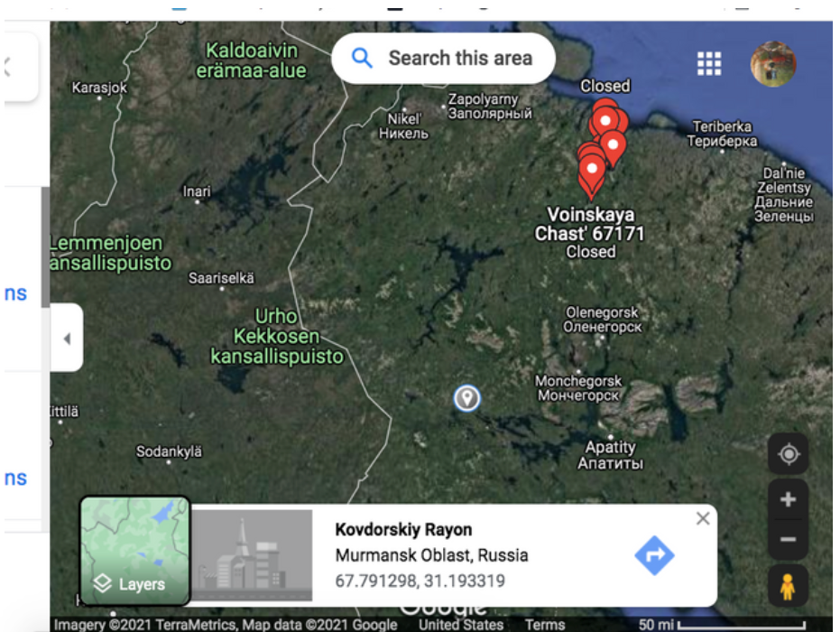Close the Kovdorskiy Rayon info card

click(x=703, y=518)
